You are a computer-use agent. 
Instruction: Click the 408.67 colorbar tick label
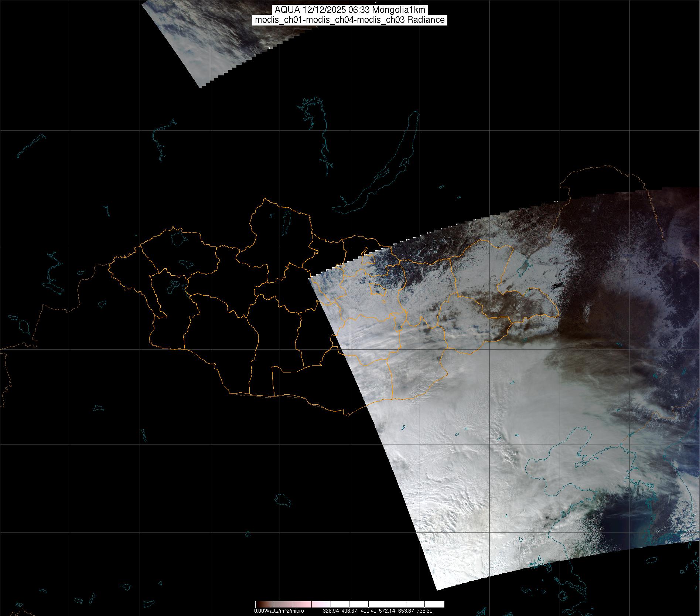(349, 611)
